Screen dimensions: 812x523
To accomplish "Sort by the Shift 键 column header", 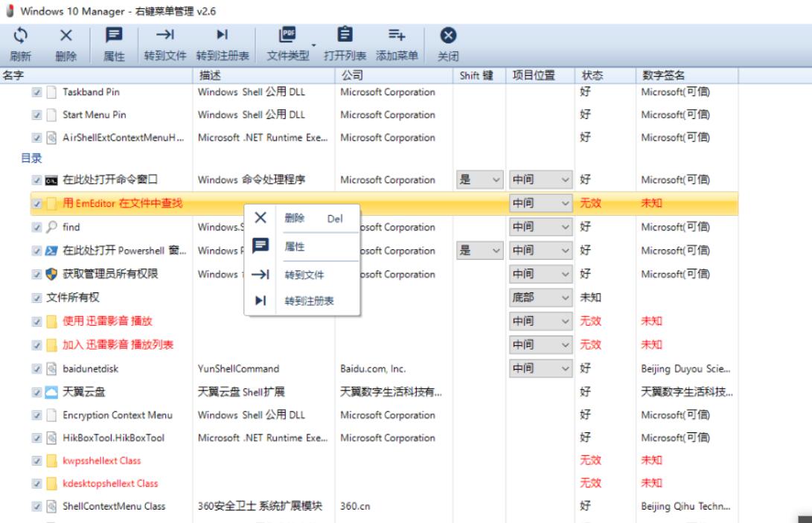I will coord(479,76).
